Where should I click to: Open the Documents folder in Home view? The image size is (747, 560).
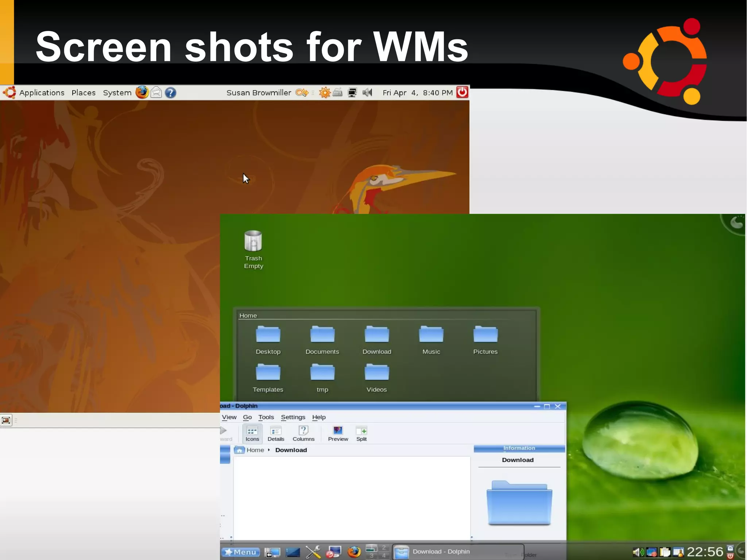pyautogui.click(x=322, y=340)
